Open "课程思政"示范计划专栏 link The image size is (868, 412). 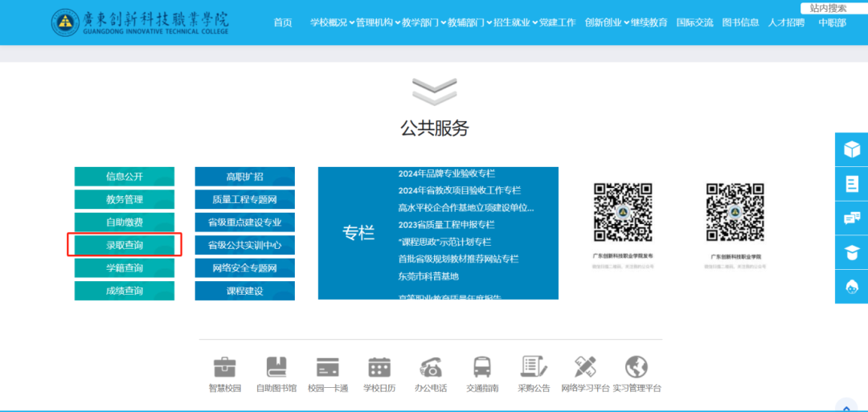[x=444, y=243]
